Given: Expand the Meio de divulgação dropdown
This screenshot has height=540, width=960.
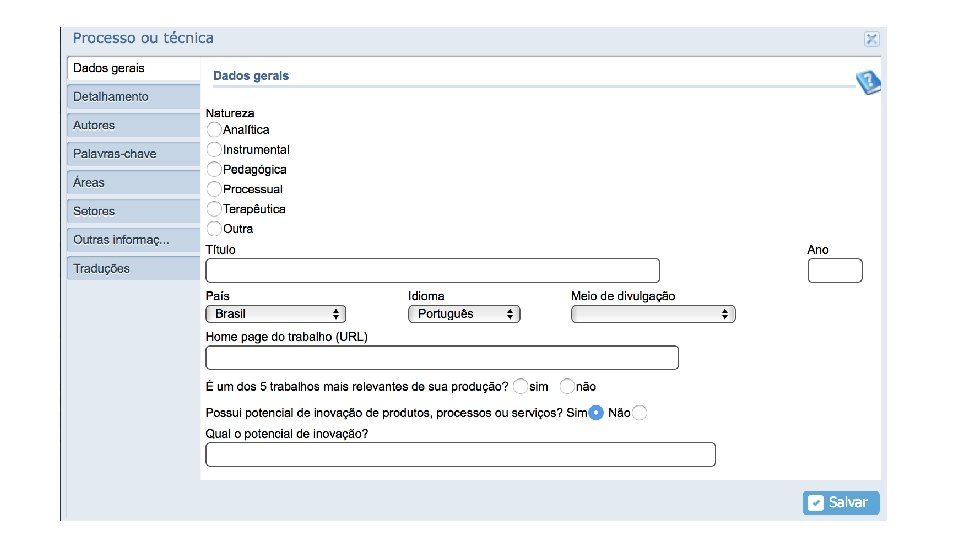Looking at the screenshot, I should coord(653,314).
